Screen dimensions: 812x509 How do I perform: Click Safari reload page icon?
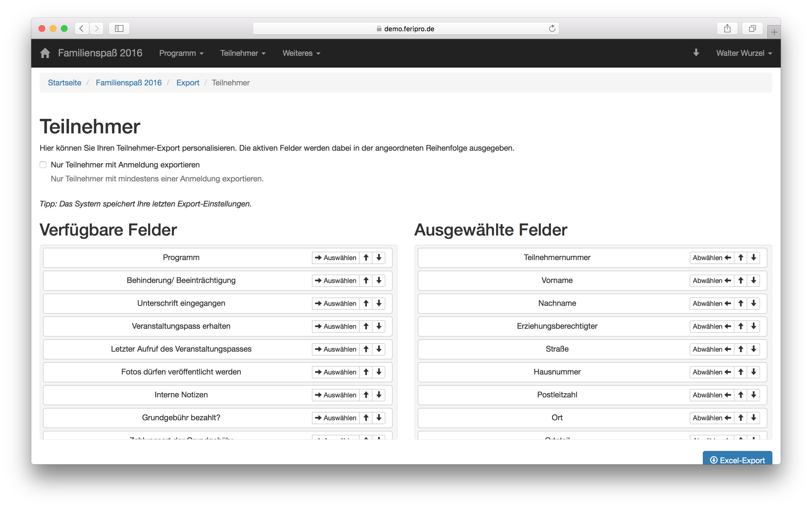[x=552, y=29]
